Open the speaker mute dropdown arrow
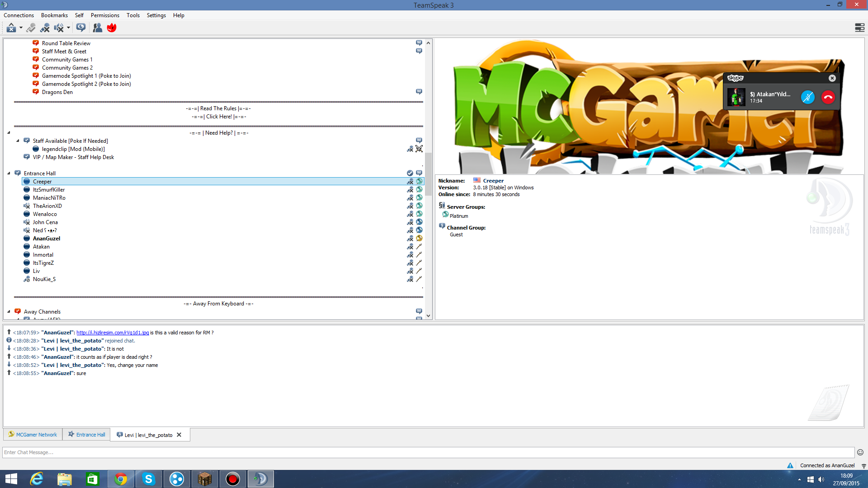Viewport: 868px width, 488px height. 68,28
